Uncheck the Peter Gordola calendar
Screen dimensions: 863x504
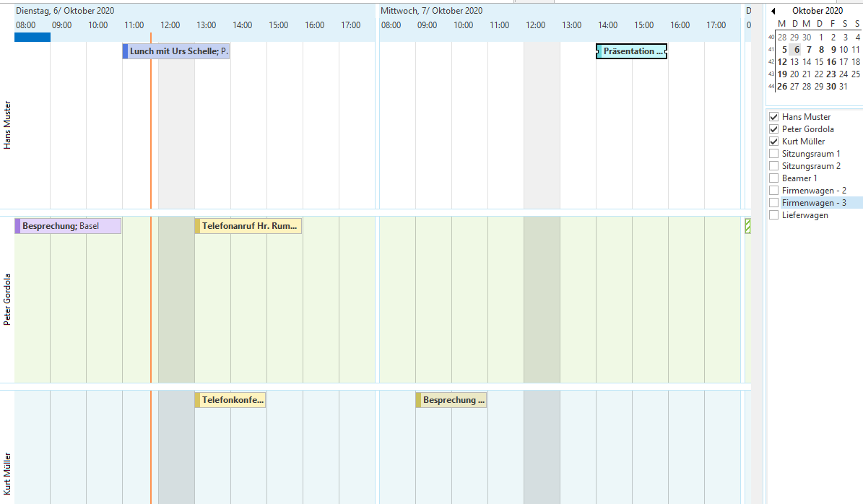[773, 129]
